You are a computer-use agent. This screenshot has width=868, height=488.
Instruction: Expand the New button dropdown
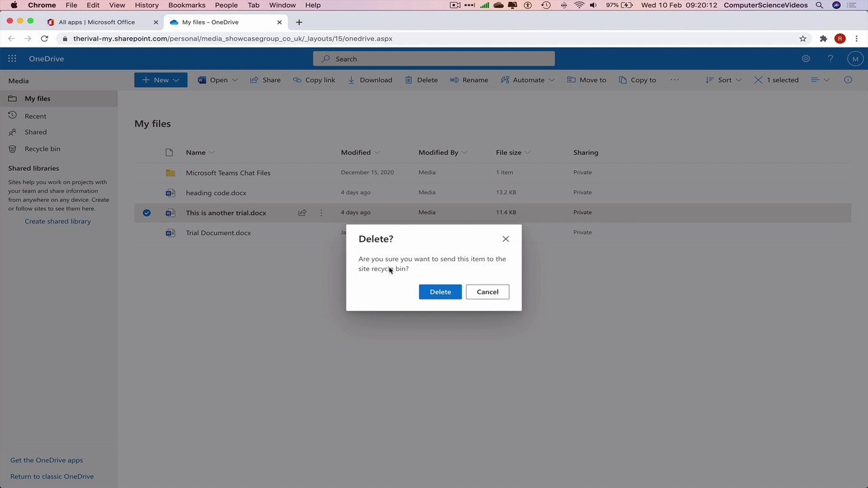point(176,80)
